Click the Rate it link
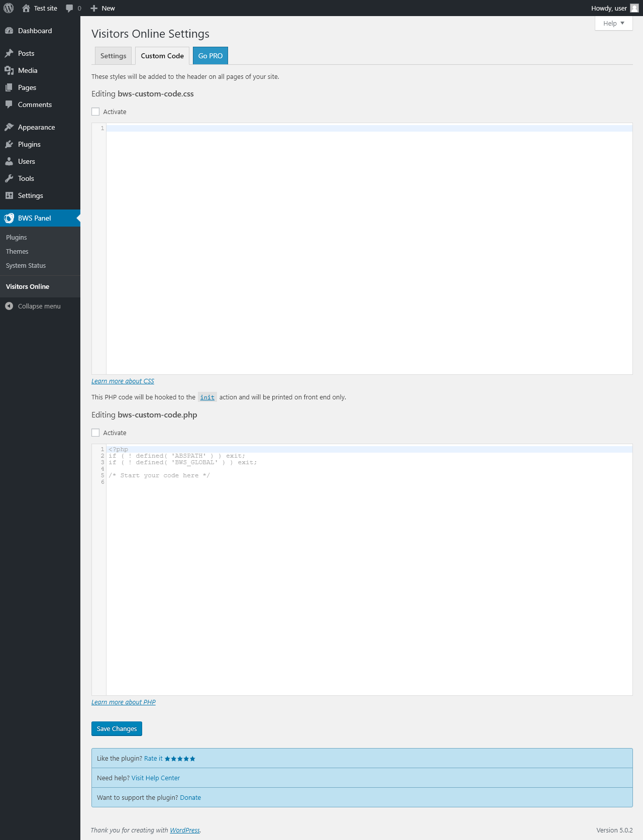 pyautogui.click(x=153, y=759)
